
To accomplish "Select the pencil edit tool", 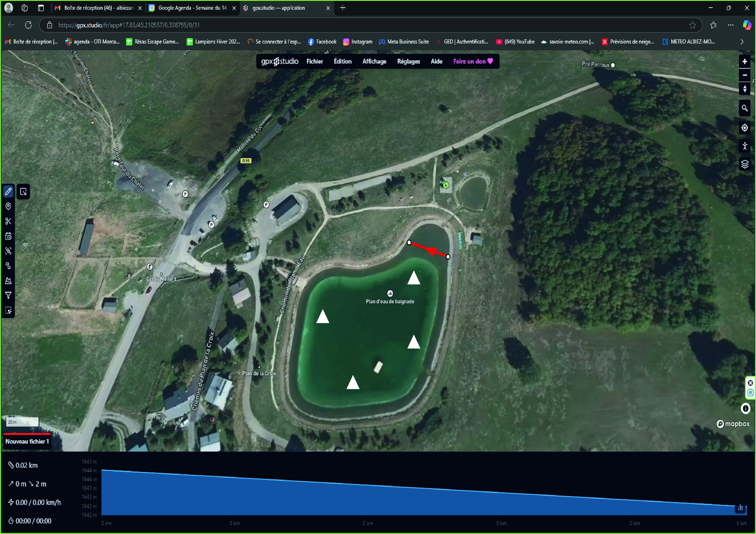I will (8, 191).
